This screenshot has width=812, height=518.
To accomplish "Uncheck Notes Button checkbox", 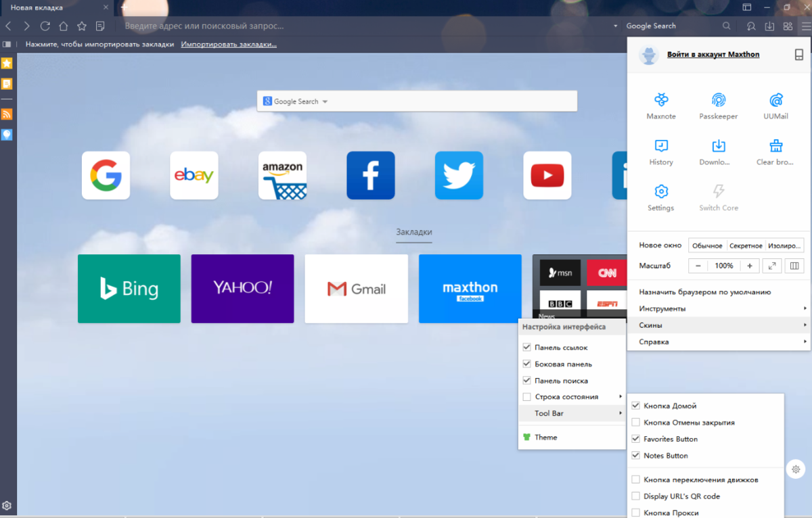I will pos(635,456).
